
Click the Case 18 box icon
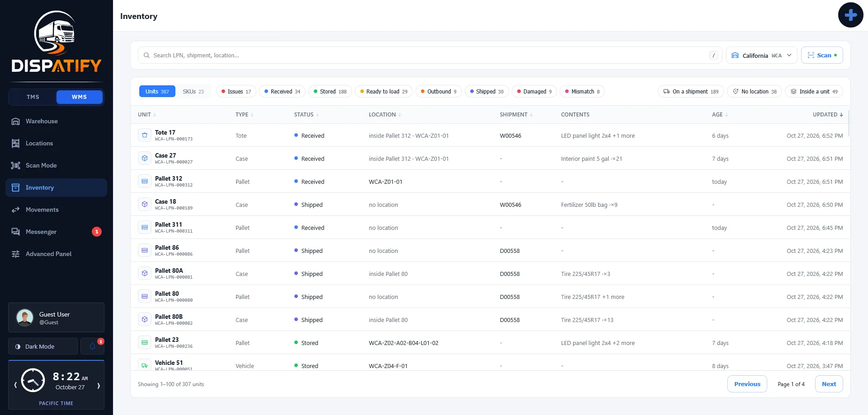click(x=145, y=204)
